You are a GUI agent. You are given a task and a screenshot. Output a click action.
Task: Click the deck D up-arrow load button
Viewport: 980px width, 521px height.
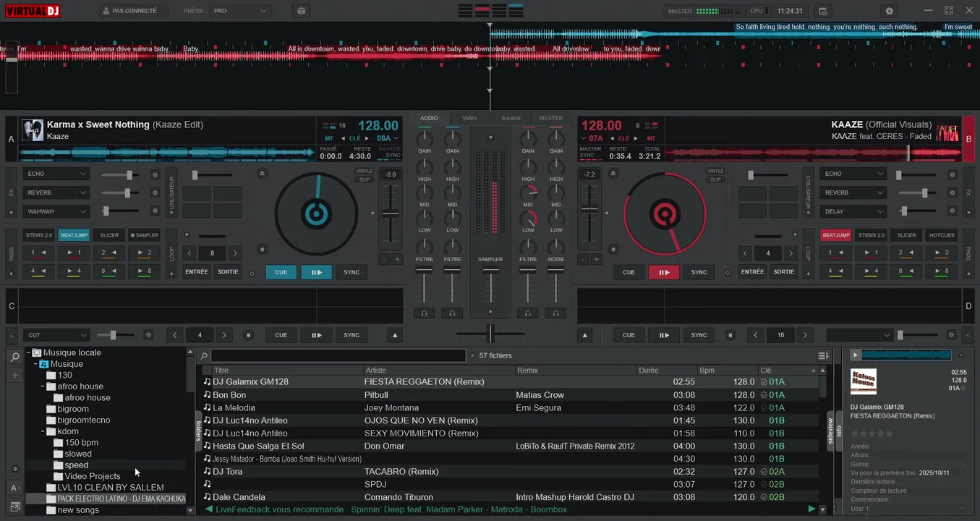[585, 335]
